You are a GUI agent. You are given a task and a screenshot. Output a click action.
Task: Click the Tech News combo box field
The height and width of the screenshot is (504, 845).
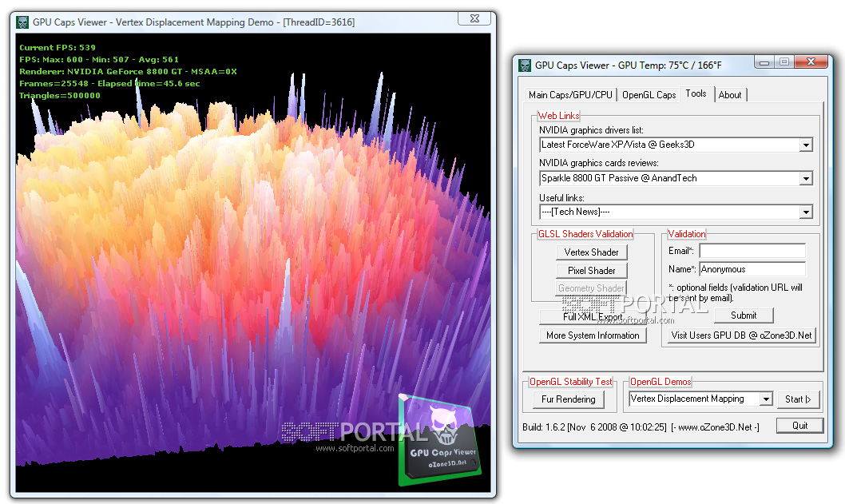676,212
